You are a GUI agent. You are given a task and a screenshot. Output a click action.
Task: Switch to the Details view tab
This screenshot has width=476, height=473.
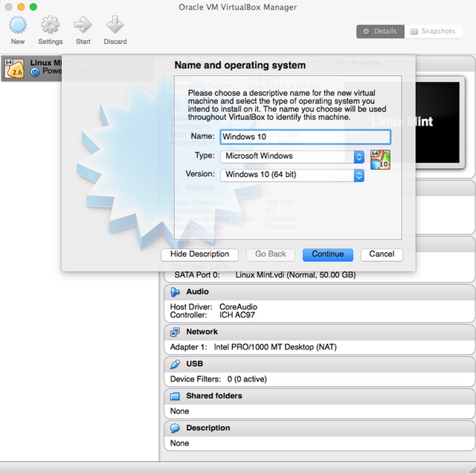pyautogui.click(x=380, y=31)
